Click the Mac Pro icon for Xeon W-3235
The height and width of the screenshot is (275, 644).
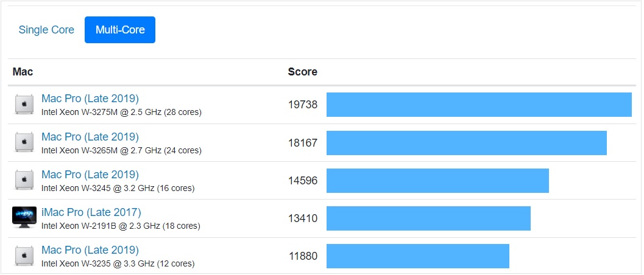pyautogui.click(x=24, y=256)
